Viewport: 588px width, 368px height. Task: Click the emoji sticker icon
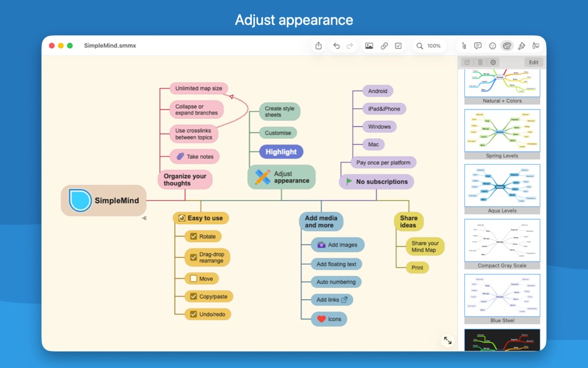click(492, 45)
